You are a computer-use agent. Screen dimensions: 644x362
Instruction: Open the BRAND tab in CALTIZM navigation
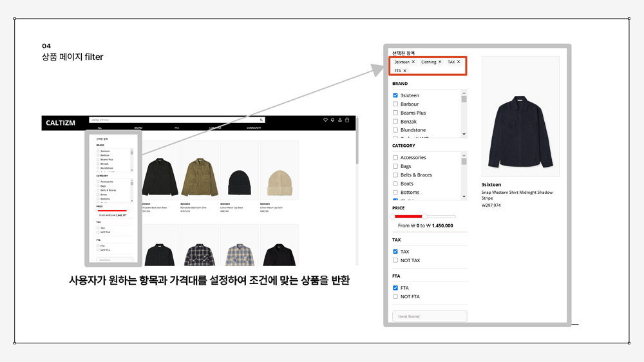point(138,128)
